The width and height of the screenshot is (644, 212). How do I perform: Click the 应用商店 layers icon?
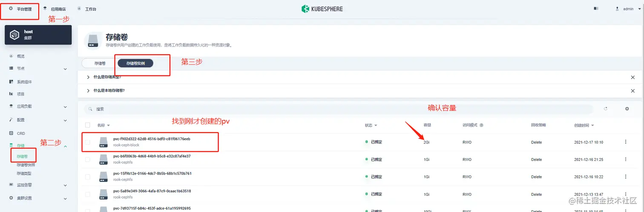point(45,9)
